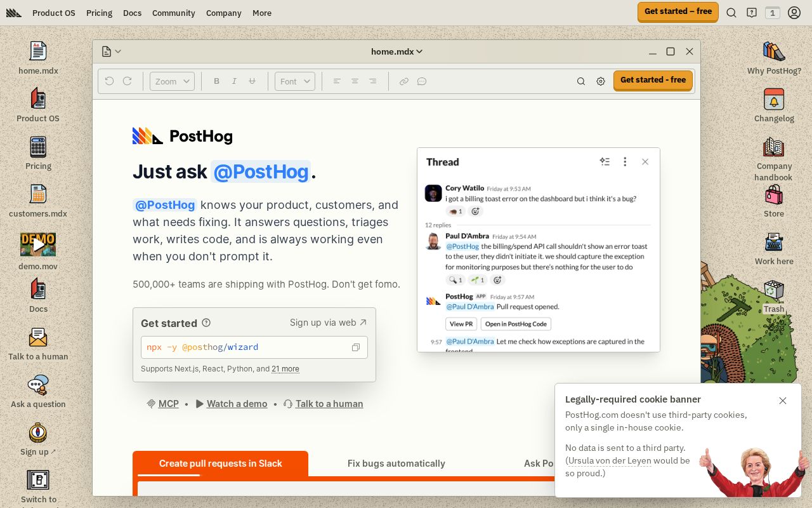Open the home.mdx desktop icon
Screen dimensions: 812x508
[x=38, y=58]
